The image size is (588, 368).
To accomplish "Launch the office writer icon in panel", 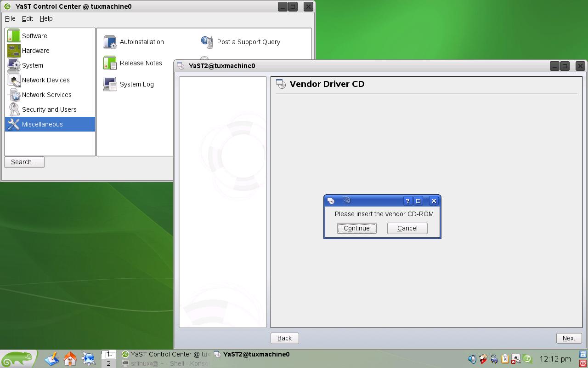I will point(52,358).
